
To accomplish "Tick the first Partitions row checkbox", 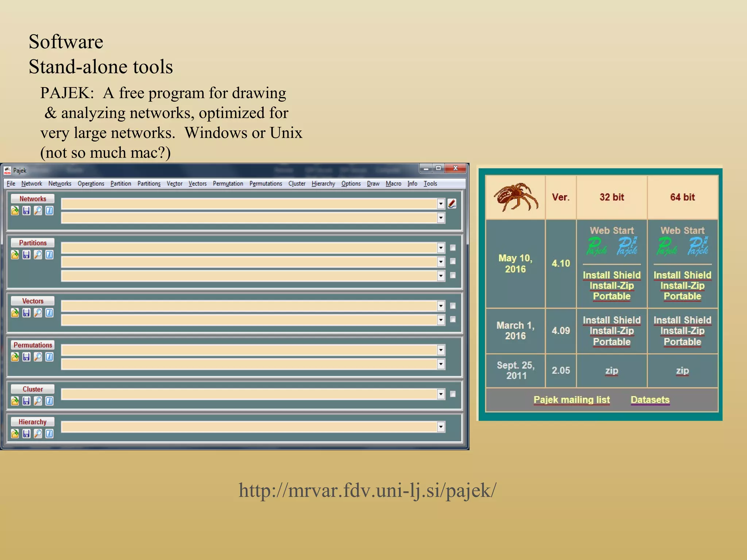I will (x=453, y=248).
